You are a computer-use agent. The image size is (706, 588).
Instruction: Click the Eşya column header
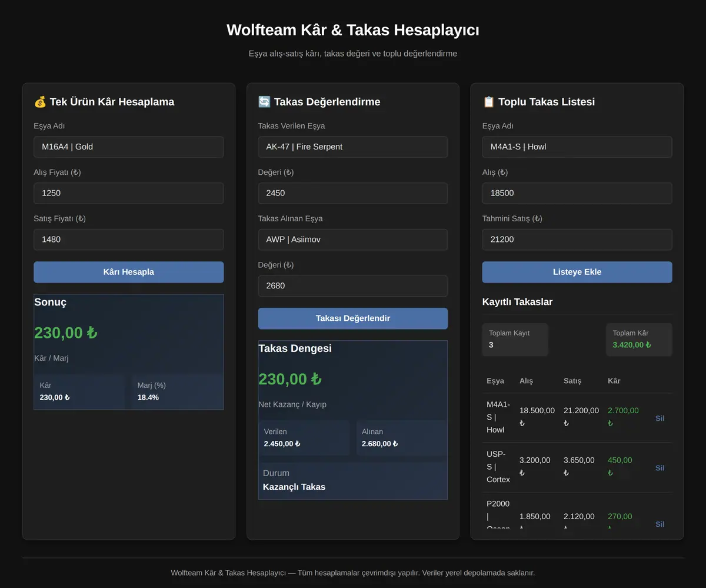point(495,381)
